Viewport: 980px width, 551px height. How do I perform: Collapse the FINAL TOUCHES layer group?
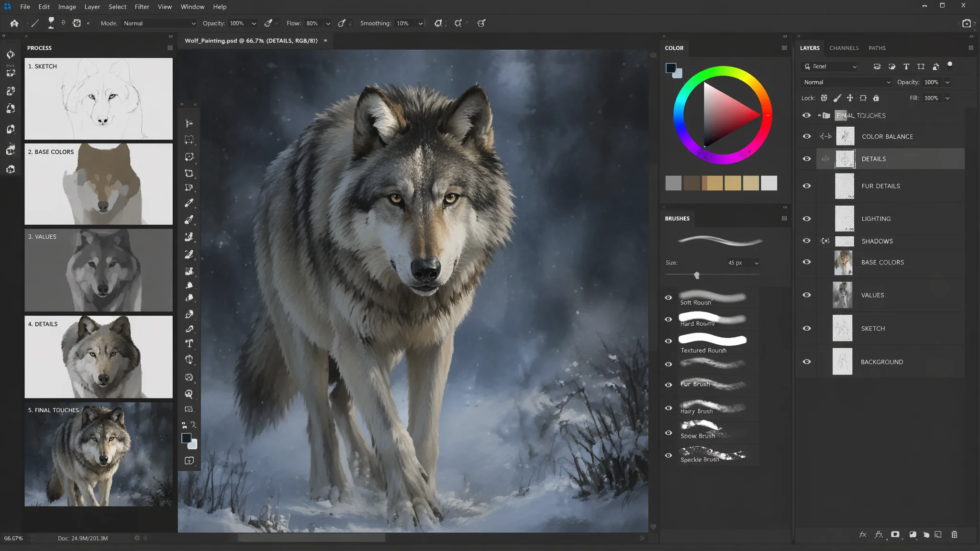click(x=820, y=115)
